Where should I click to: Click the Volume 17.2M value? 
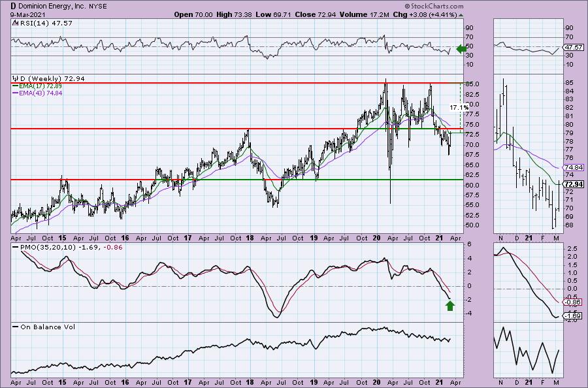365,14
